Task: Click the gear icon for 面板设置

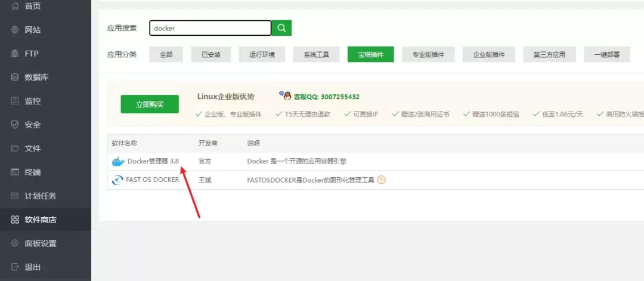Action: coord(15,243)
